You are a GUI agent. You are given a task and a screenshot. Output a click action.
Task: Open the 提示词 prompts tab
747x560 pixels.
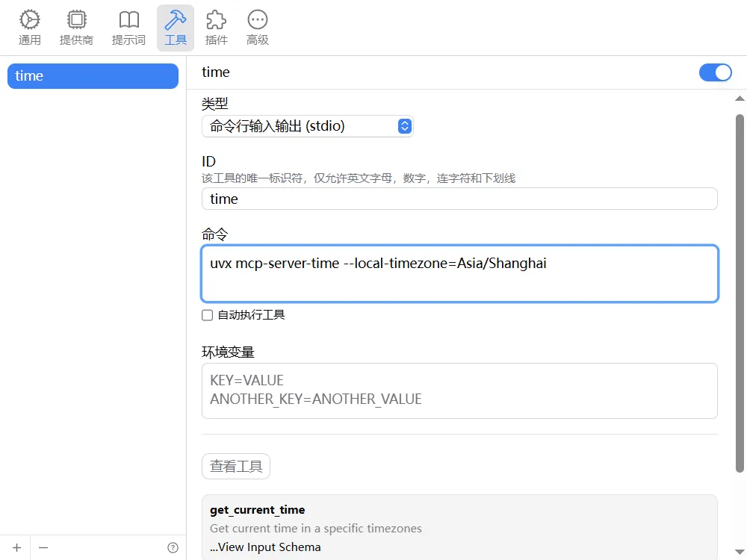coord(128,28)
